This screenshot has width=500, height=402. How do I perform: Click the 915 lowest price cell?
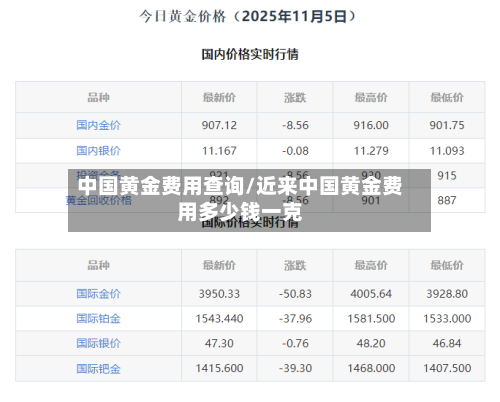pyautogui.click(x=447, y=176)
